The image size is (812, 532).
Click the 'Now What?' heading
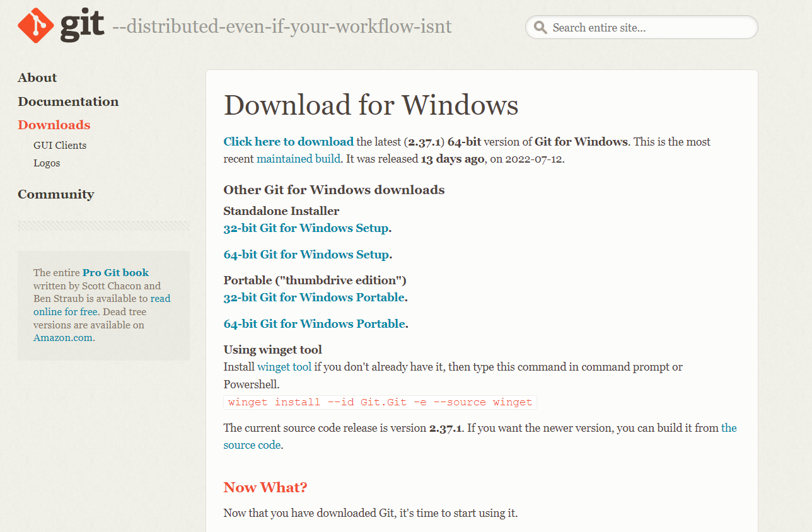(265, 487)
